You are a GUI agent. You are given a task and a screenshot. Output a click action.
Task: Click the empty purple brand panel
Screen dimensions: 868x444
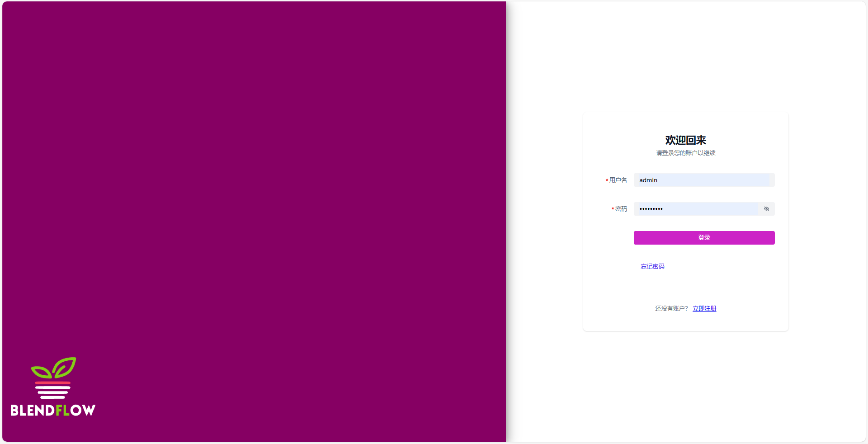pos(253,181)
